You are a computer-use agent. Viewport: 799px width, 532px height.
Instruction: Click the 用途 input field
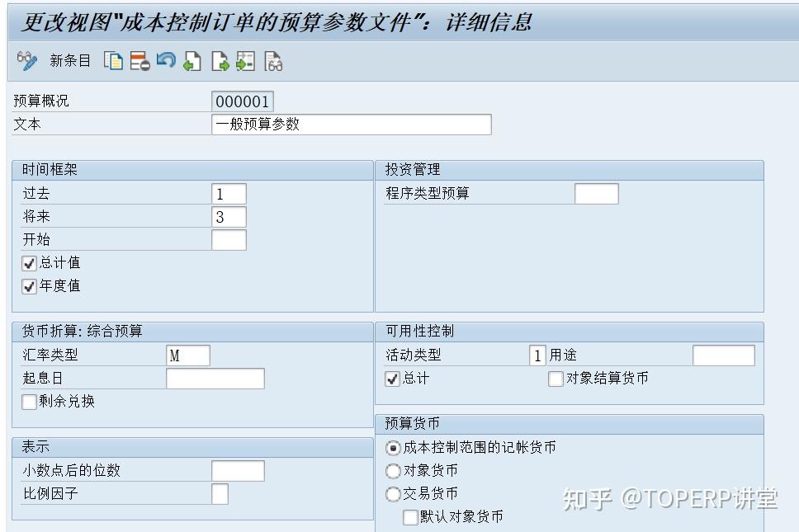click(x=724, y=355)
